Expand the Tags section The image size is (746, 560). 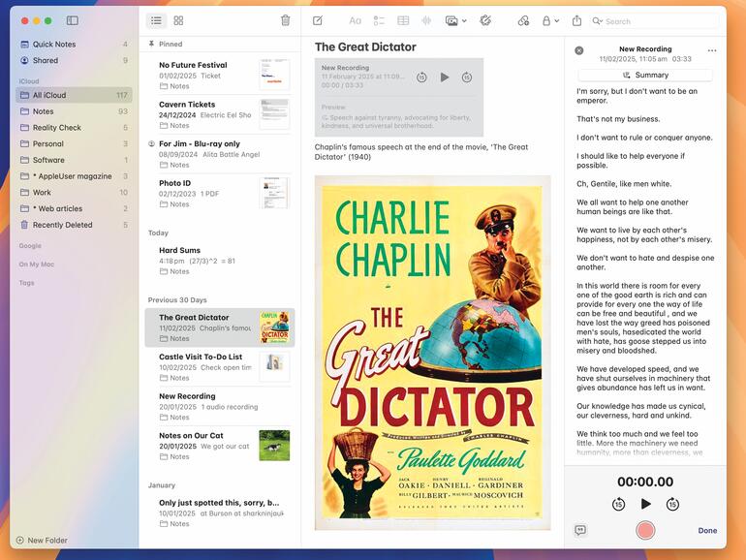(x=27, y=283)
